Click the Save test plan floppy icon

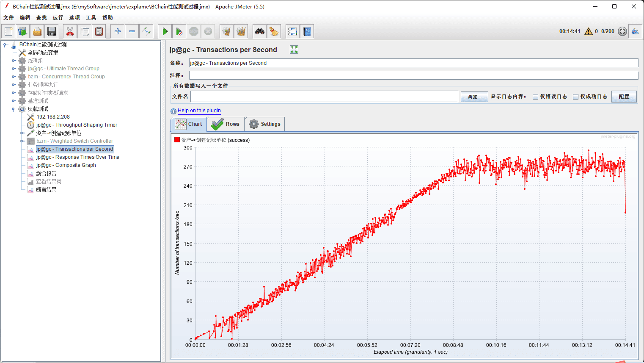pyautogui.click(x=52, y=31)
